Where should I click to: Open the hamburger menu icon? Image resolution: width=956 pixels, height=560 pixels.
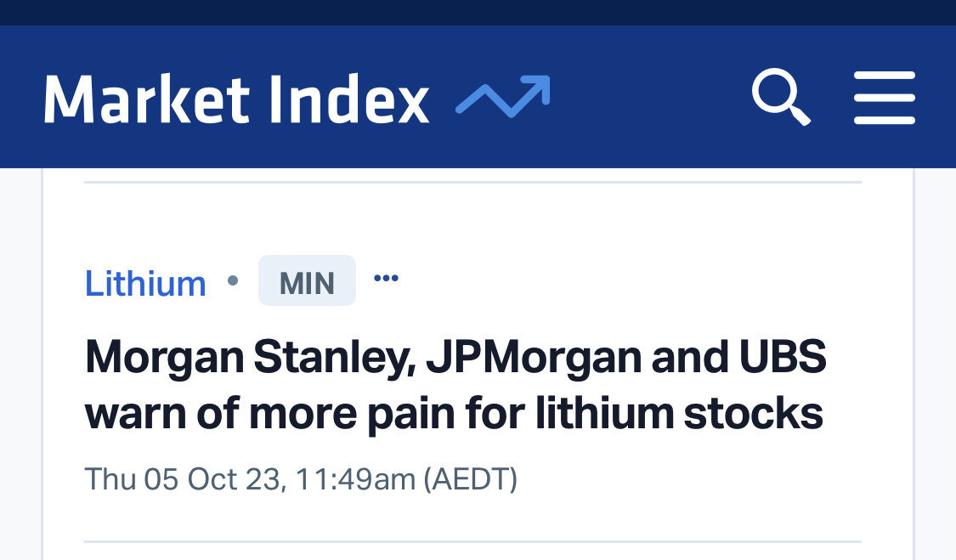click(884, 98)
